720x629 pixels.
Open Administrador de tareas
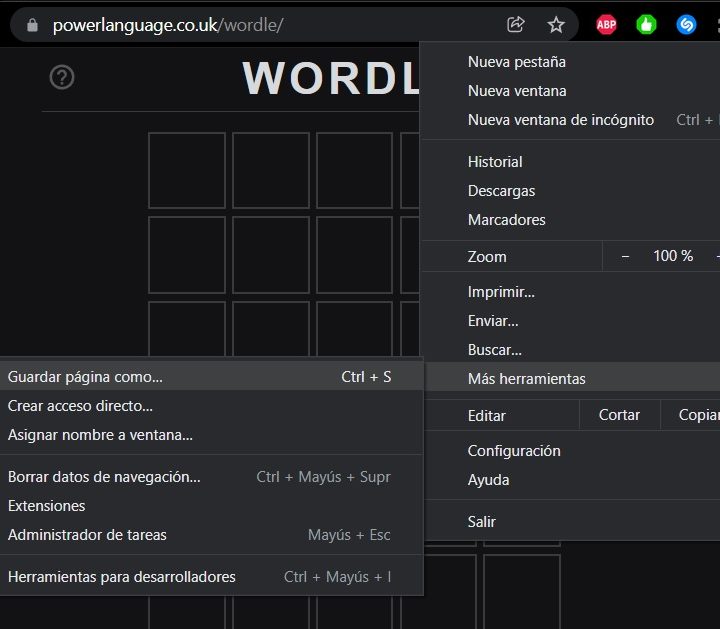[87, 535]
